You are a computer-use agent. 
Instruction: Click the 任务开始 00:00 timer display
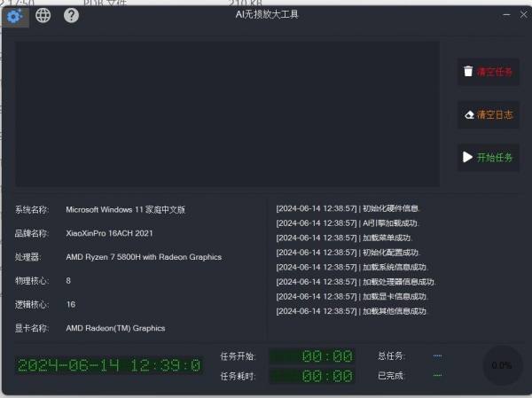point(312,356)
